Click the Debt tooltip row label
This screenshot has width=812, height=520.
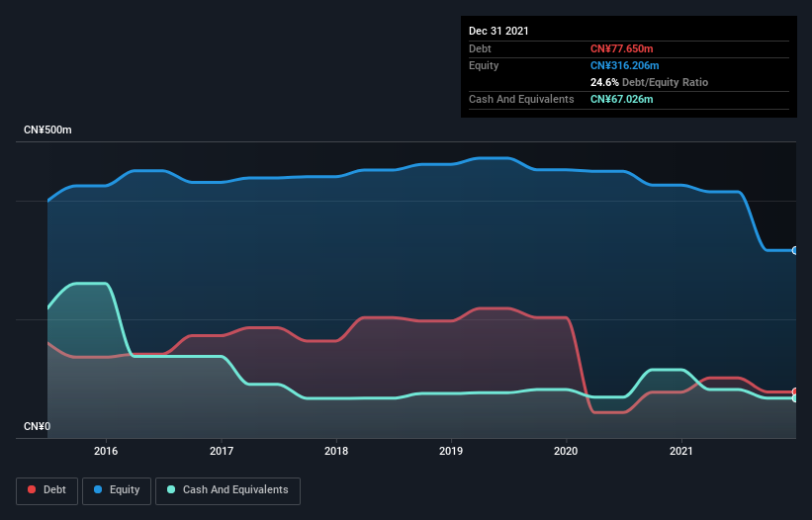tap(480, 48)
